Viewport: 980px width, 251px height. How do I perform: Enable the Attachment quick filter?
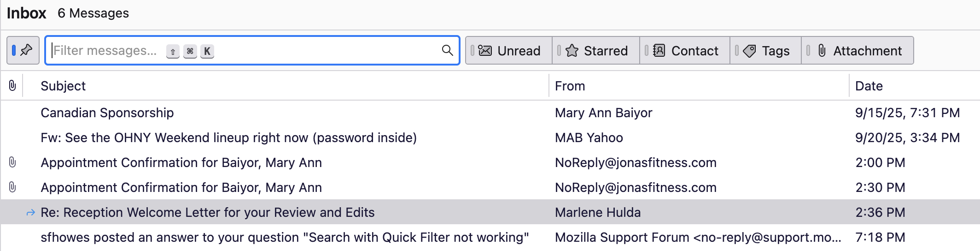point(858,50)
